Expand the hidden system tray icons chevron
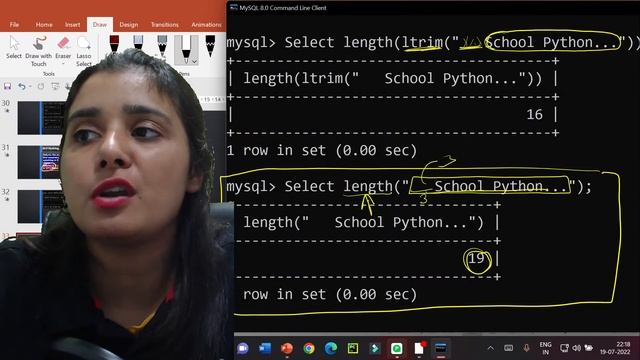The height and width of the screenshot is (360, 640). point(491,348)
